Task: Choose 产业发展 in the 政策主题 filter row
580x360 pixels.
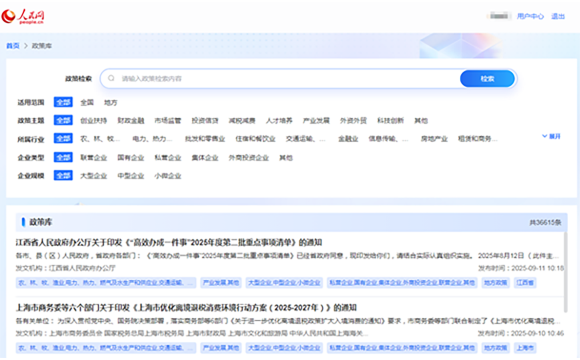Action: [x=316, y=121]
